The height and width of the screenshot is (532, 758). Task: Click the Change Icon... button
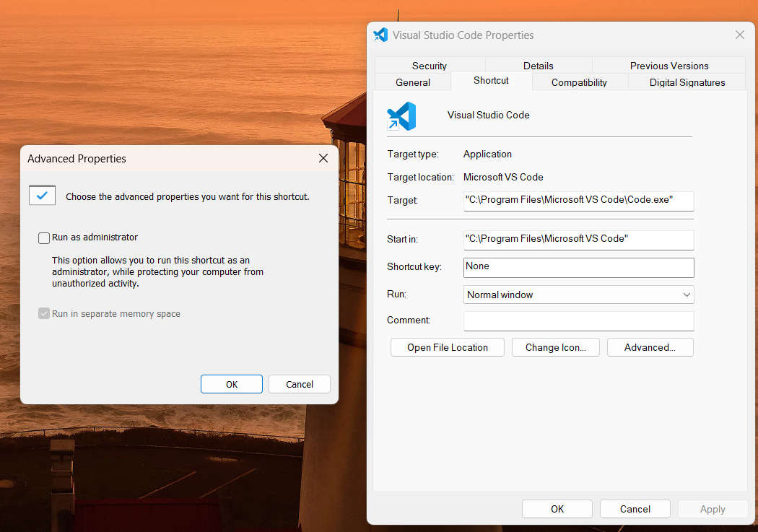pos(555,347)
